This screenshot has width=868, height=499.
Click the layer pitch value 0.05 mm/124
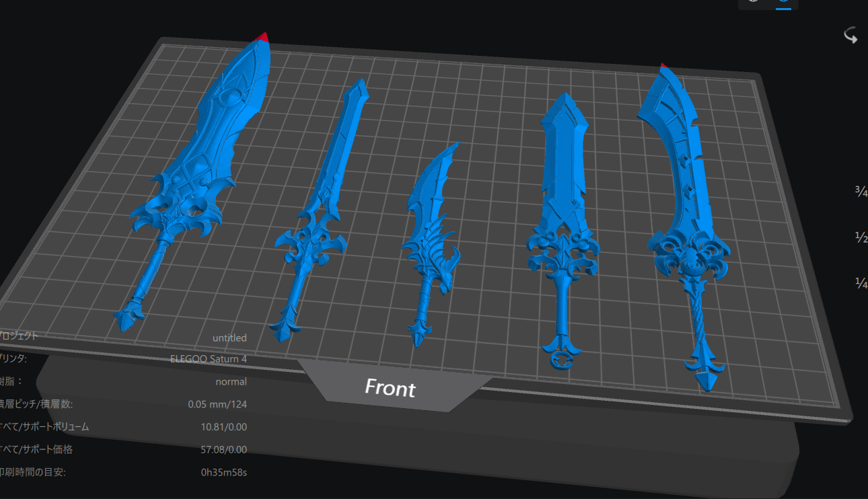[x=217, y=405]
